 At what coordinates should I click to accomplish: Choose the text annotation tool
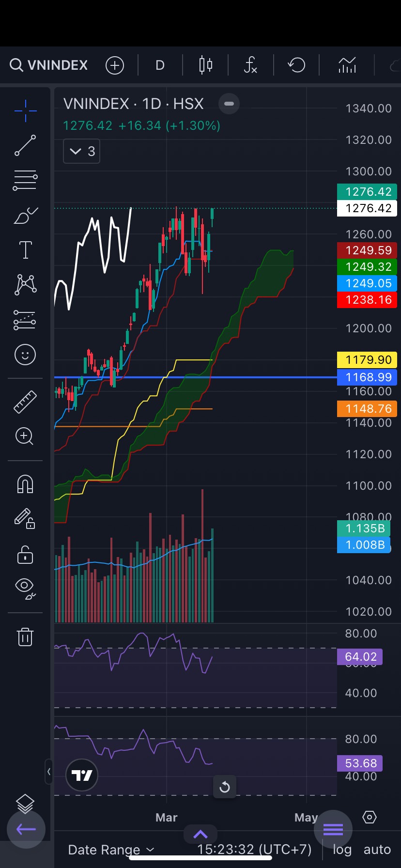click(25, 250)
